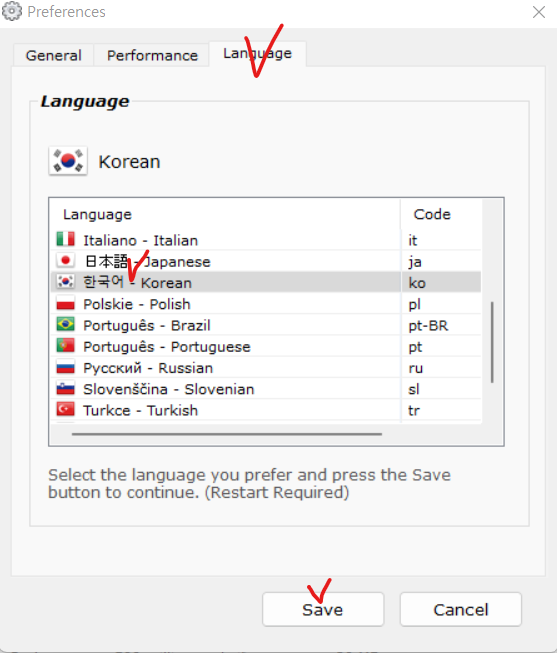Click the large Korean flag above list
557x653 pixels.
(x=68, y=161)
